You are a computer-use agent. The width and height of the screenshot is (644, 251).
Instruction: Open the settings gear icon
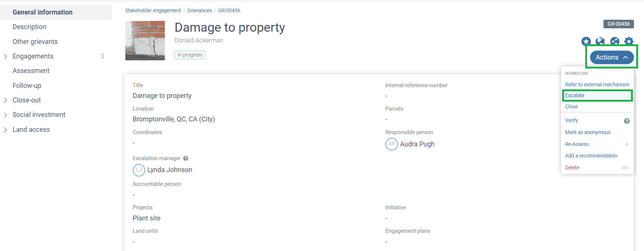629,41
